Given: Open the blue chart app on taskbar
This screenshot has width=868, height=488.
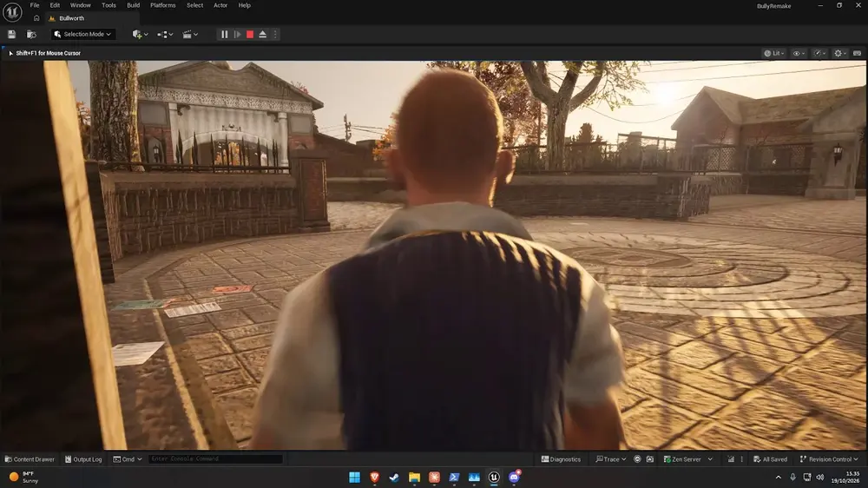Looking at the screenshot, I should 474,477.
